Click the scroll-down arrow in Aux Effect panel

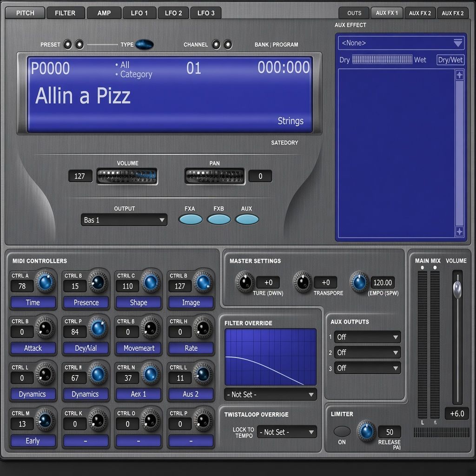click(459, 231)
